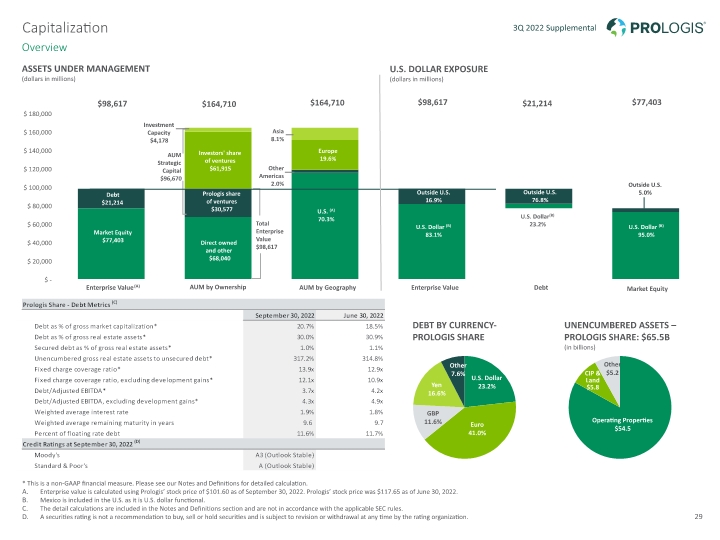Click Outside U.S. 76.8% debt segment

[539, 196]
